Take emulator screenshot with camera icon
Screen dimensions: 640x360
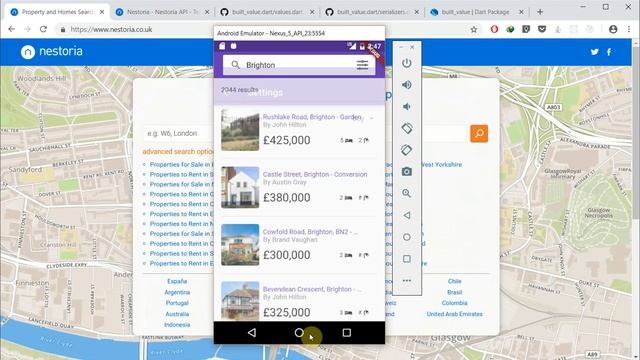point(407,172)
